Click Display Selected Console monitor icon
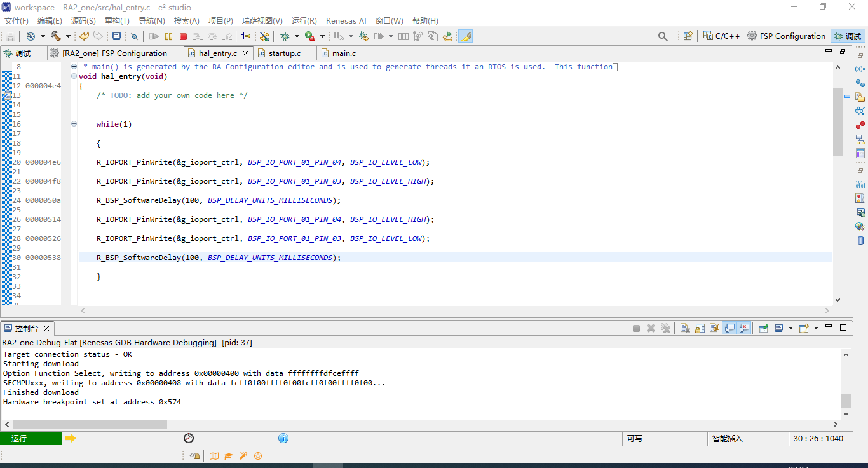The height and width of the screenshot is (468, 868). pyautogui.click(x=778, y=328)
